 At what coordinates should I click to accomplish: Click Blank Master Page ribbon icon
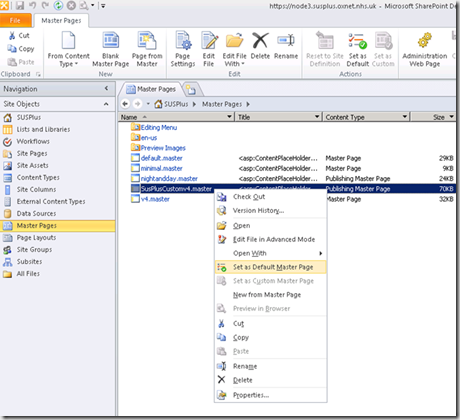pyautogui.click(x=111, y=41)
